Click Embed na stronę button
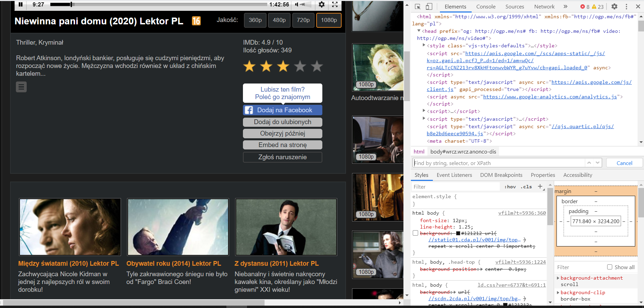The width and height of the screenshot is (644, 308). [x=282, y=145]
